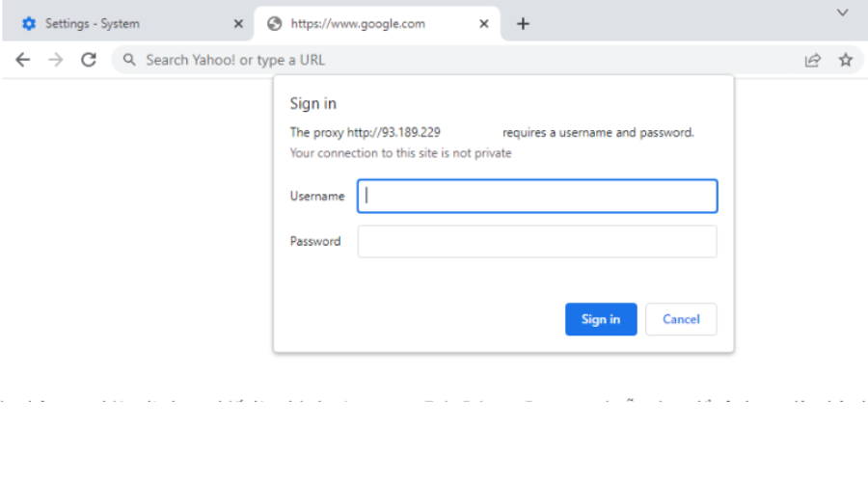Bookmark this tab with the star icon
This screenshot has height=482, width=868.
(846, 60)
